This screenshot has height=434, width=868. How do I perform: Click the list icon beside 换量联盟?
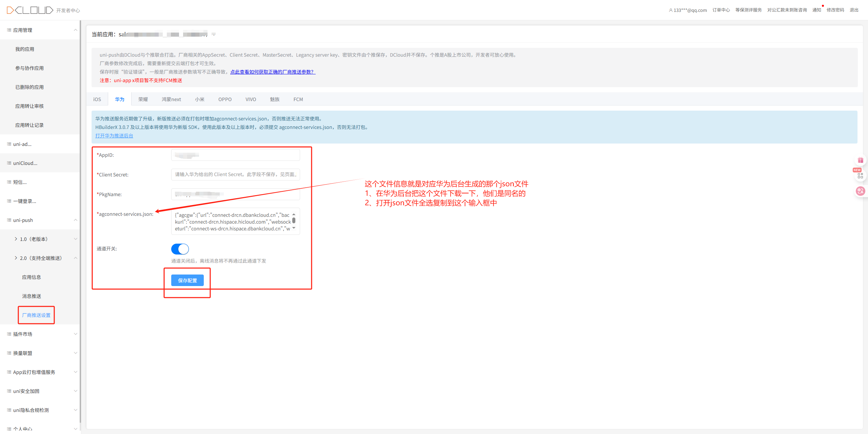9,353
